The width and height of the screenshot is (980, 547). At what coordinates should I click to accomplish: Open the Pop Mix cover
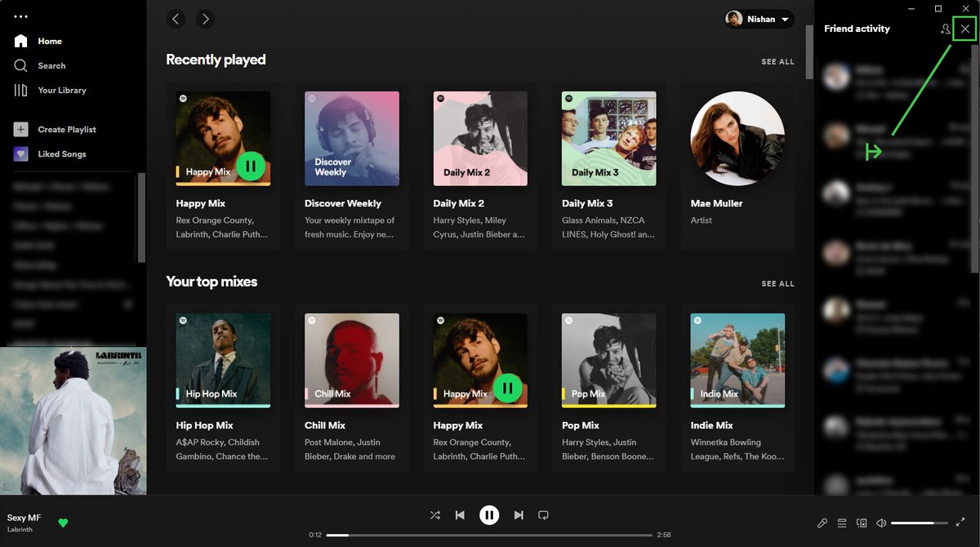pos(609,360)
